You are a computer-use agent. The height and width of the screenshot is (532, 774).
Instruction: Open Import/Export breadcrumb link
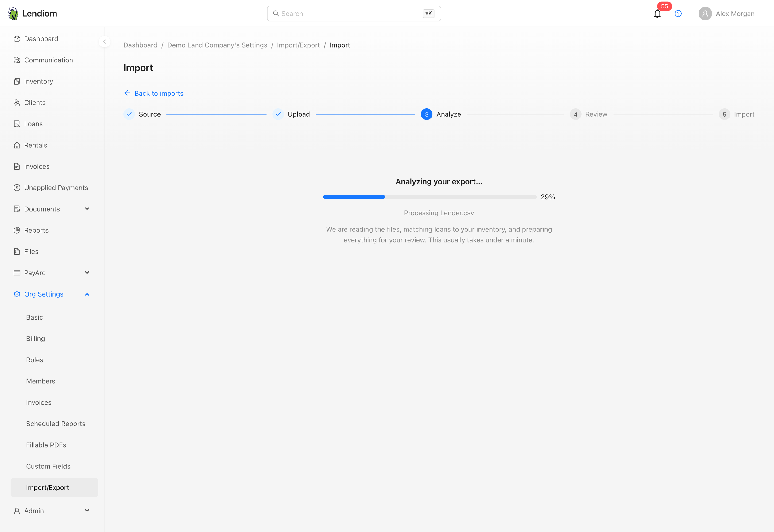[x=298, y=45]
